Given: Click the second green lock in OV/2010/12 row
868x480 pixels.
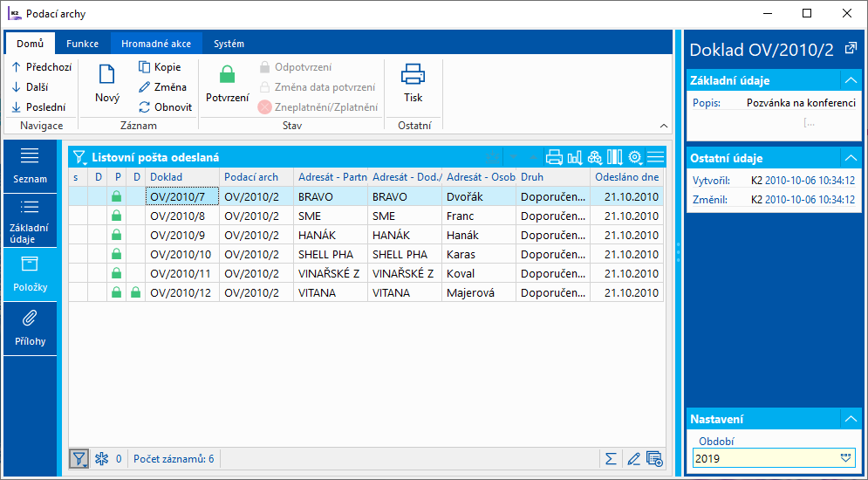Looking at the screenshot, I should tap(135, 293).
